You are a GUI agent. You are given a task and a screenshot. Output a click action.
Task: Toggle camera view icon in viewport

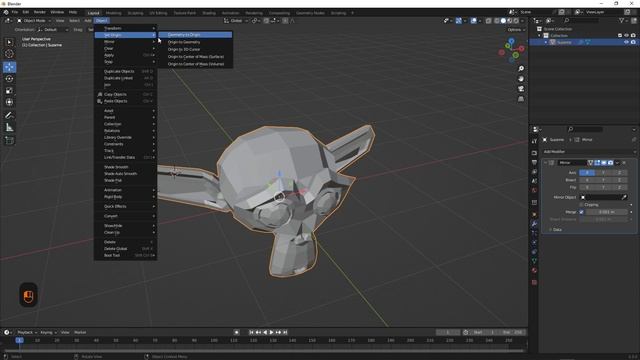521,89
